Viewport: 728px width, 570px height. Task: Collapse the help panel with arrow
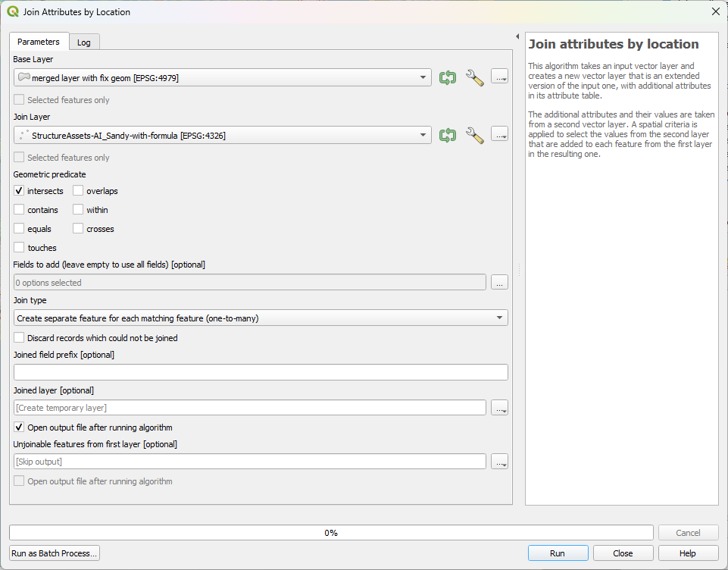pos(517,36)
